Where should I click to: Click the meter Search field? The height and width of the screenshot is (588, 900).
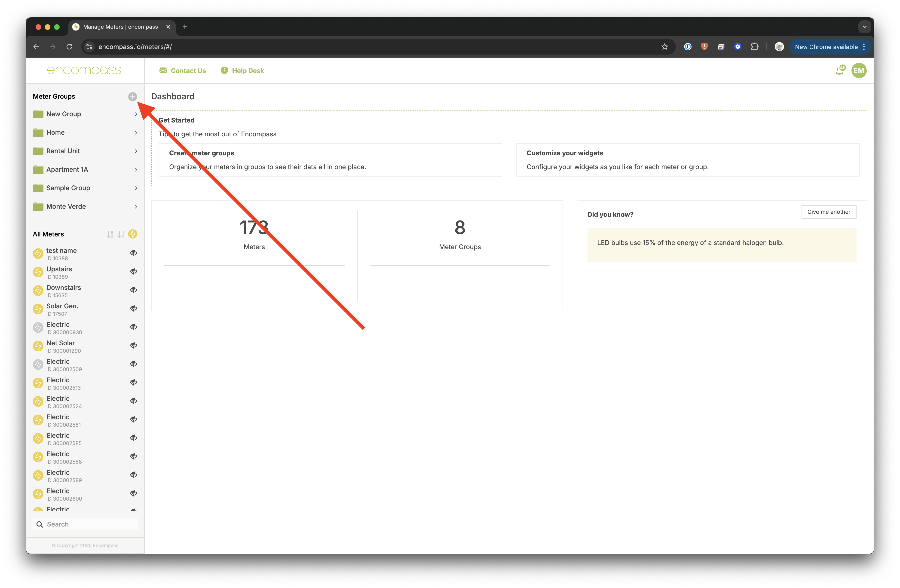[x=91, y=524]
